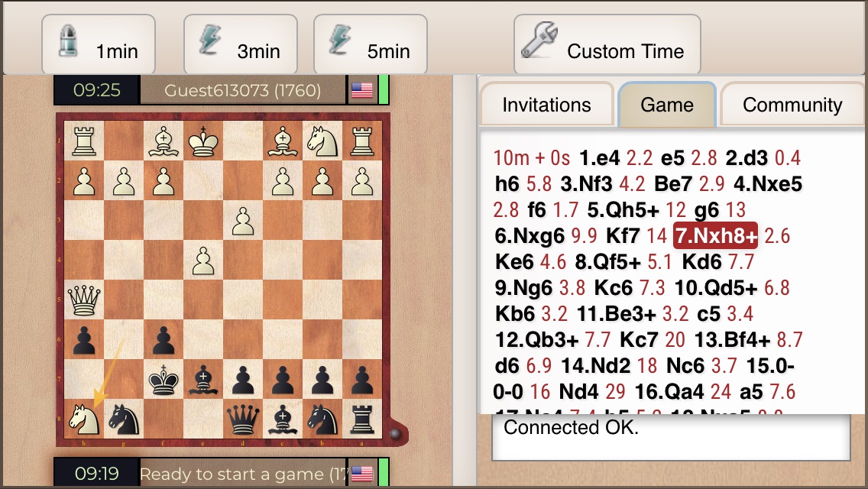This screenshot has height=489, width=868.
Task: Start a 3min blitz game
Action: (240, 44)
